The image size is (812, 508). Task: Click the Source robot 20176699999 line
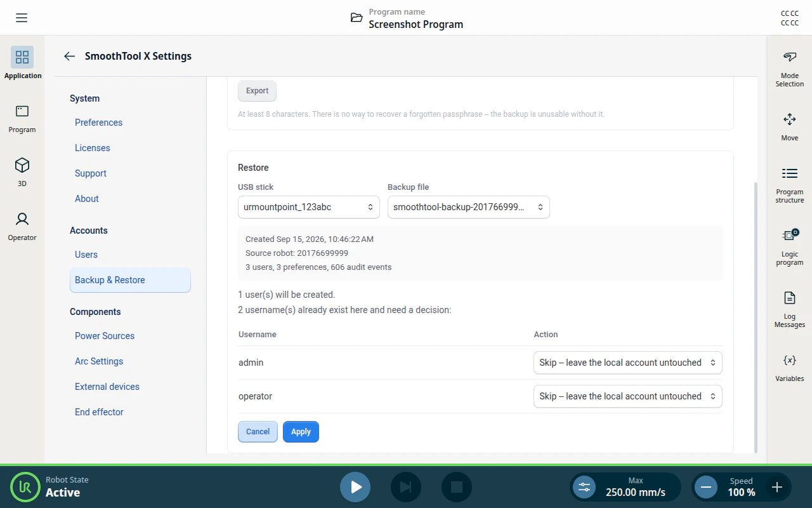(297, 253)
